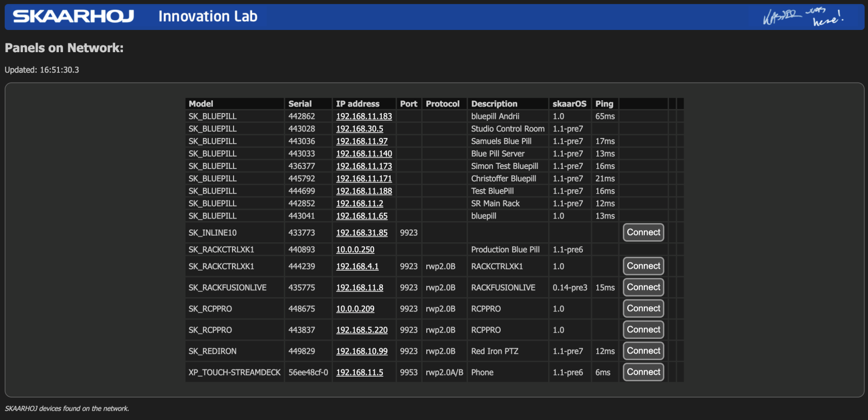Select description Production Blue Pill
Screen dimensions: 868x420
click(505, 250)
